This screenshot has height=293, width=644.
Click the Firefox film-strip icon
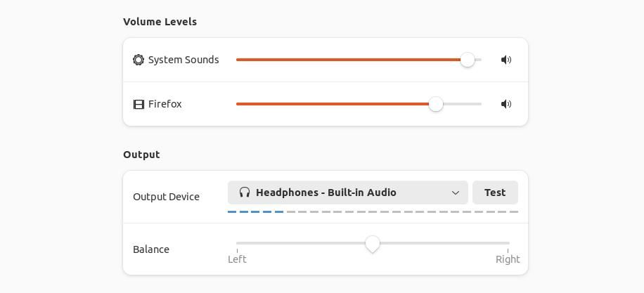(139, 104)
